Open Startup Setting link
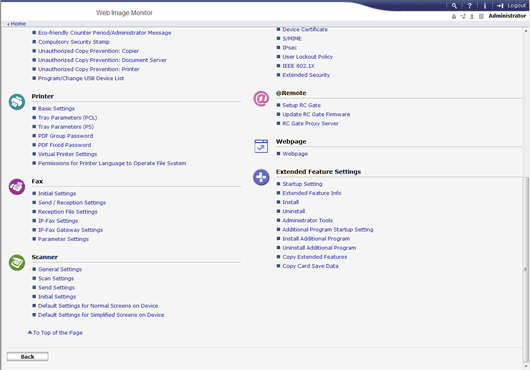 tap(302, 184)
